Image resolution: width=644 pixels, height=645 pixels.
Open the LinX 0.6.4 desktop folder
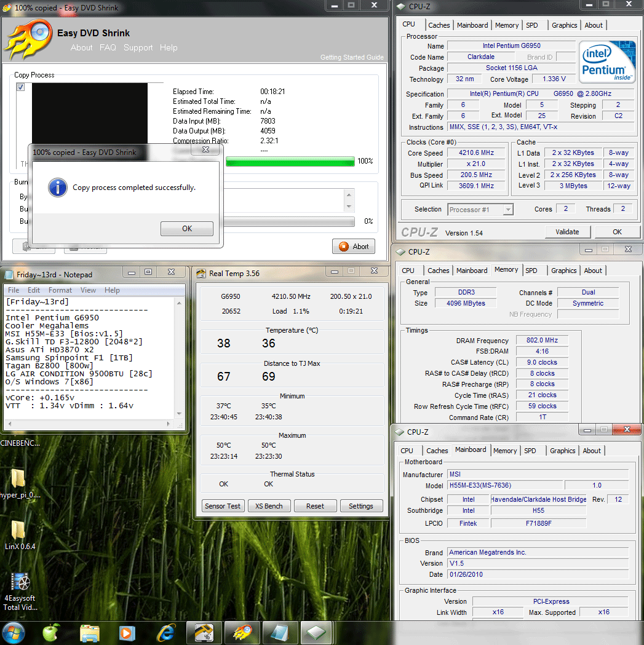pos(19,535)
